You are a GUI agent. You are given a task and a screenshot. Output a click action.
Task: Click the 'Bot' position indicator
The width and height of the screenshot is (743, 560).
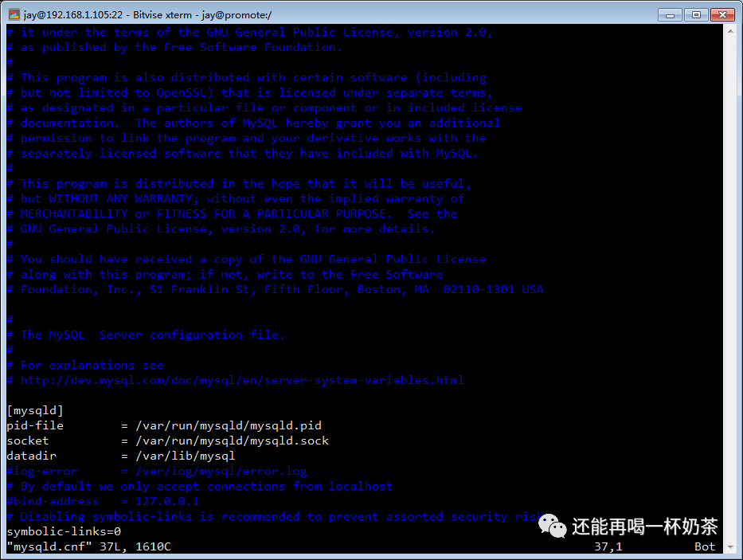coord(705,547)
